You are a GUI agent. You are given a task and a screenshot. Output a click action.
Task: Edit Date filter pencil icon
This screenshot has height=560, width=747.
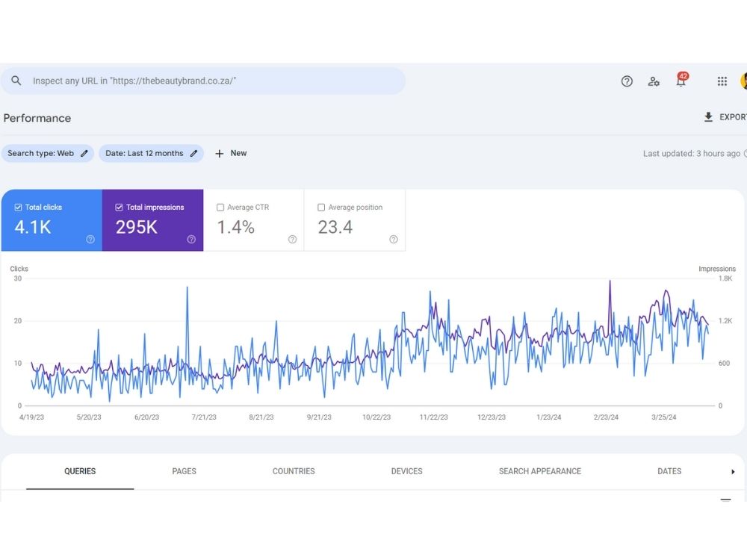click(193, 153)
